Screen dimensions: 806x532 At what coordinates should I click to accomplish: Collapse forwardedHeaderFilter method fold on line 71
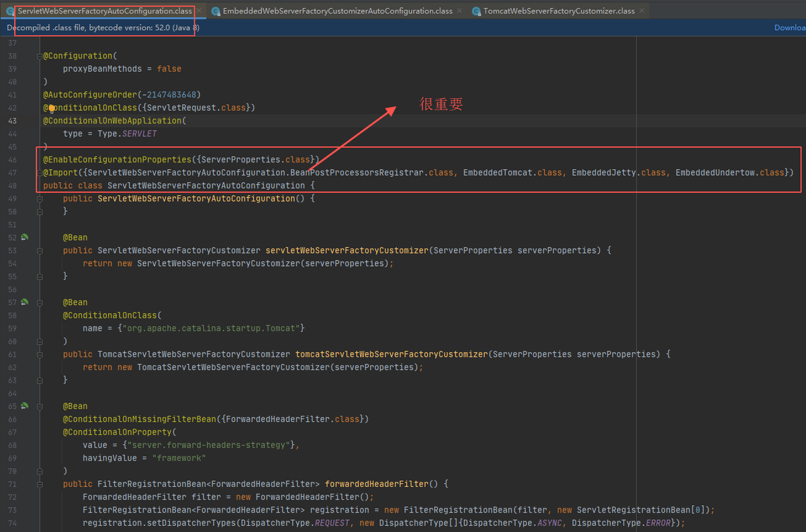click(40, 484)
